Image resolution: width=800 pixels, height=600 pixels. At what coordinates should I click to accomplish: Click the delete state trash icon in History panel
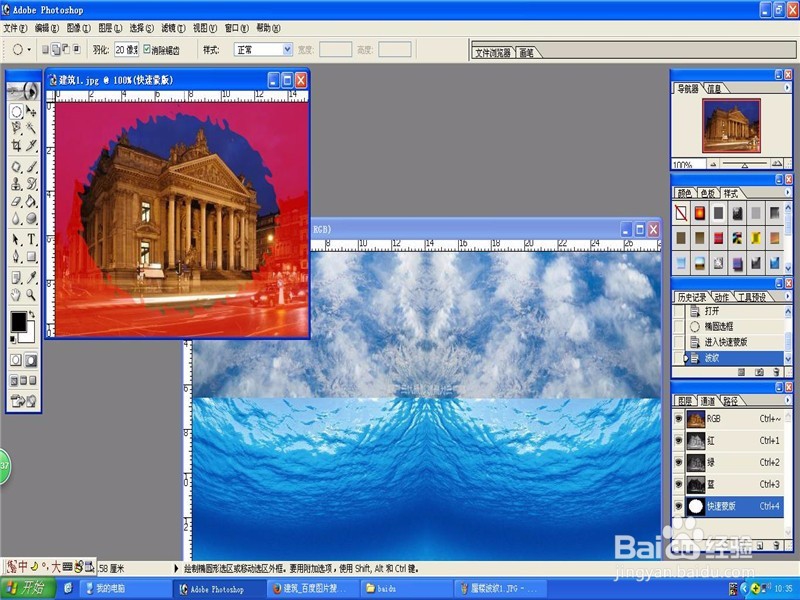(777, 372)
